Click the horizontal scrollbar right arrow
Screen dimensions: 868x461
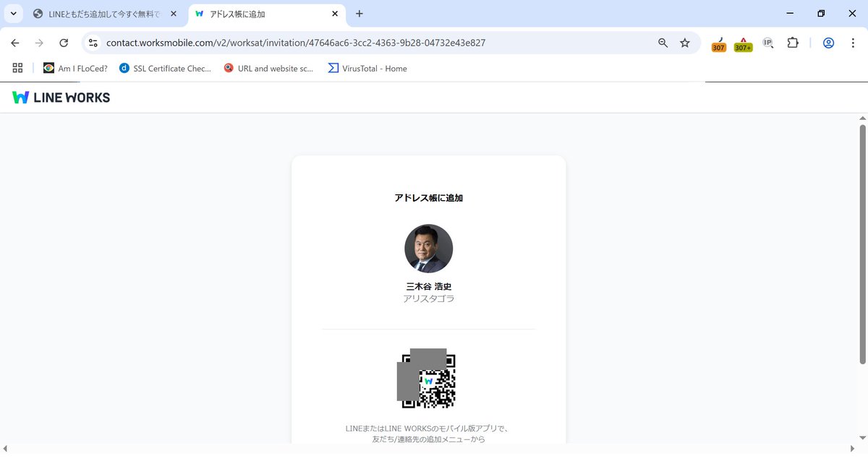(852, 449)
